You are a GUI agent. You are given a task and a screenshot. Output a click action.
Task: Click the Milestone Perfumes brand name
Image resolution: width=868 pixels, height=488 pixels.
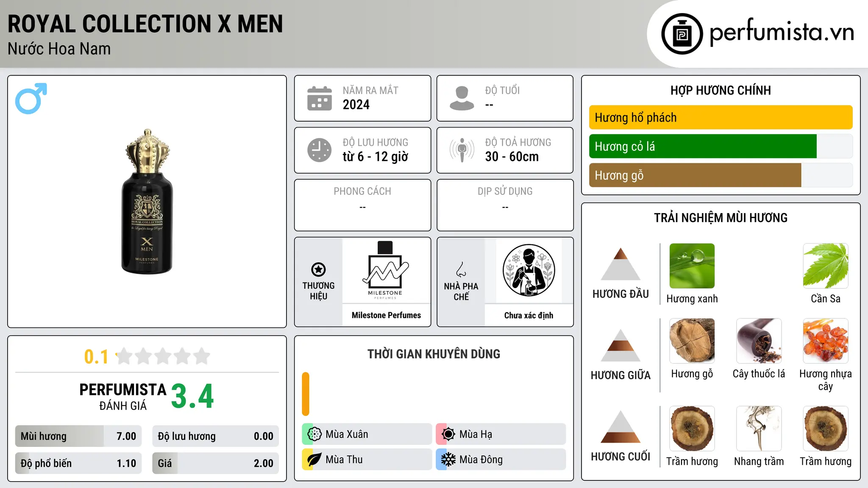(x=386, y=315)
